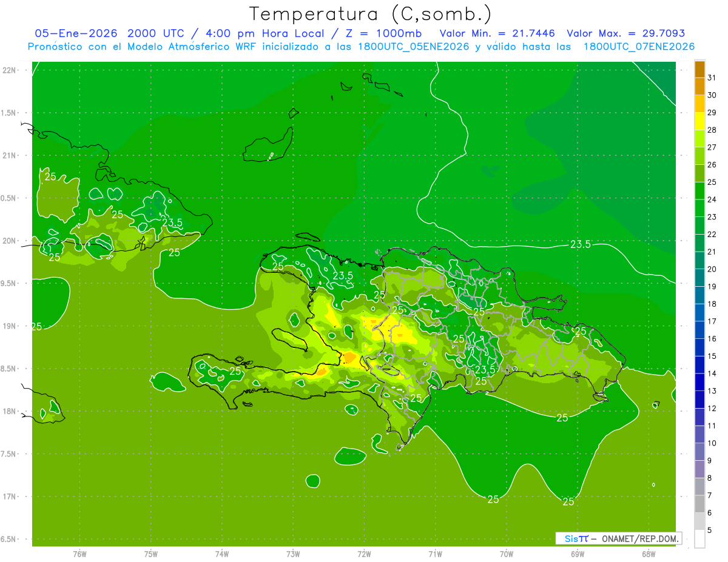Click the legend swatch between 24 and 25
This screenshot has height=562, width=728.
[x=699, y=191]
